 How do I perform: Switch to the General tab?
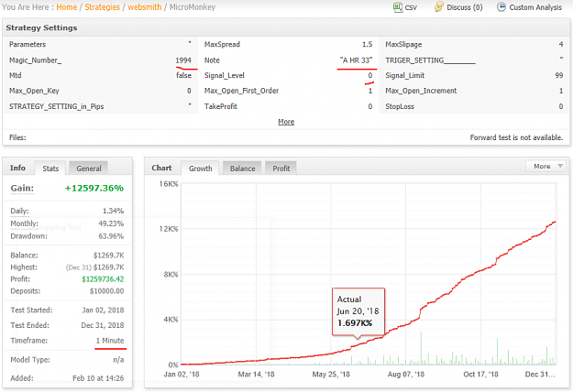point(89,169)
